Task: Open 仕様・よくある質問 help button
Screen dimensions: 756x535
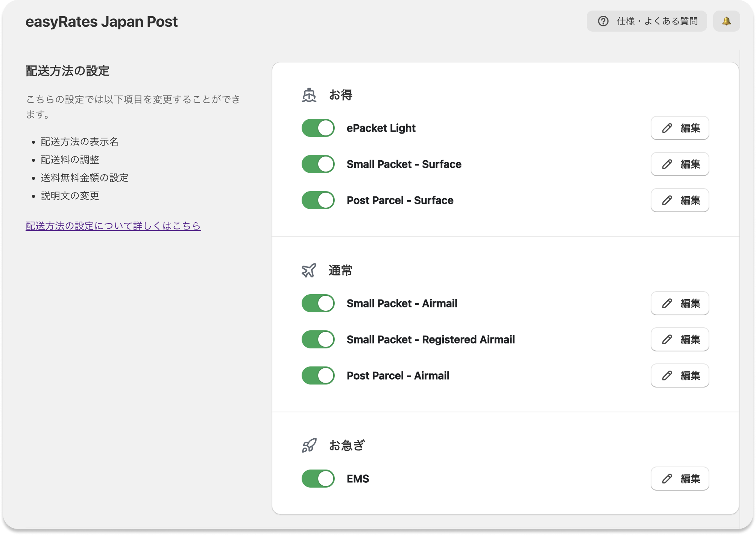Action: (647, 21)
